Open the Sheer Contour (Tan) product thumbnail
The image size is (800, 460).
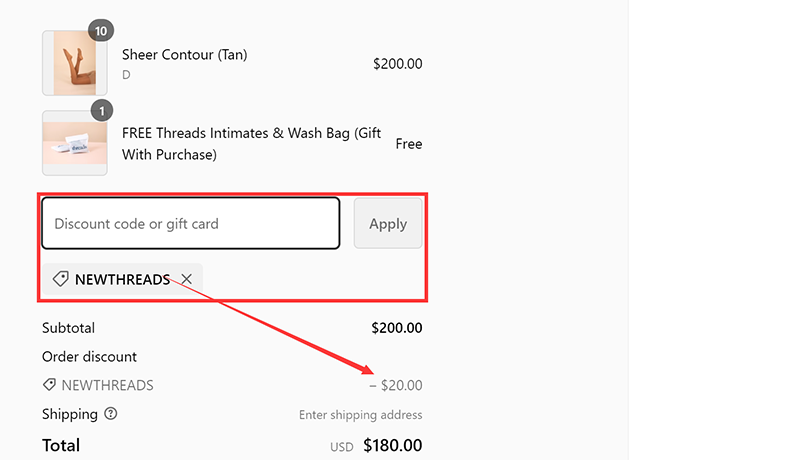click(x=74, y=64)
